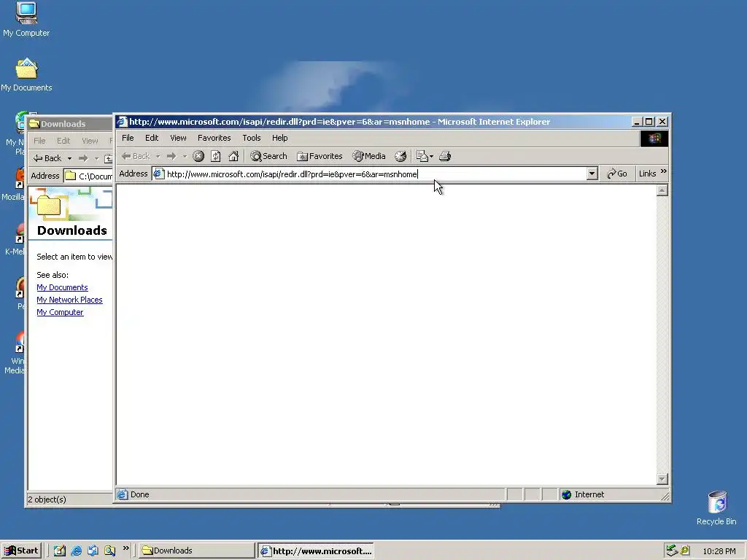Open Edit menu in the Downloads window
This screenshot has width=747, height=560.
(63, 141)
